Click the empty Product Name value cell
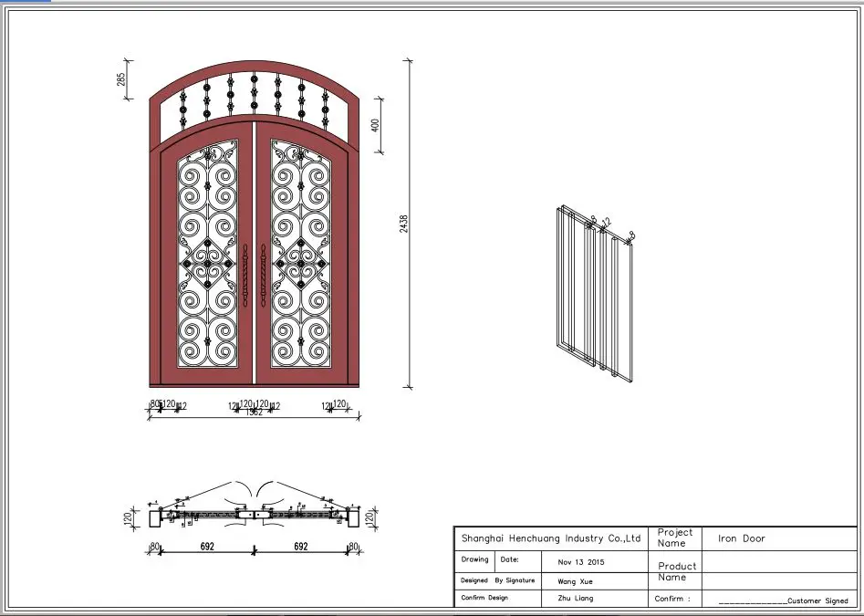This screenshot has height=616, width=864. (779, 570)
